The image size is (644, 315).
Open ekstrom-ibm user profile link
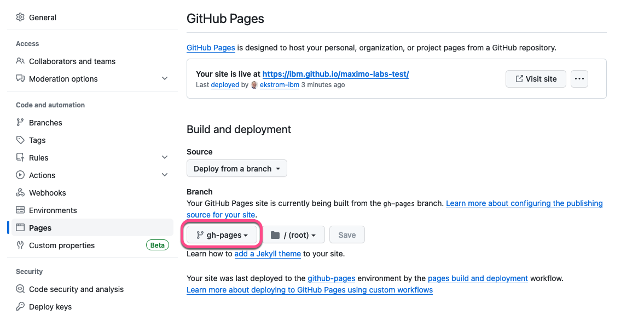click(x=279, y=85)
